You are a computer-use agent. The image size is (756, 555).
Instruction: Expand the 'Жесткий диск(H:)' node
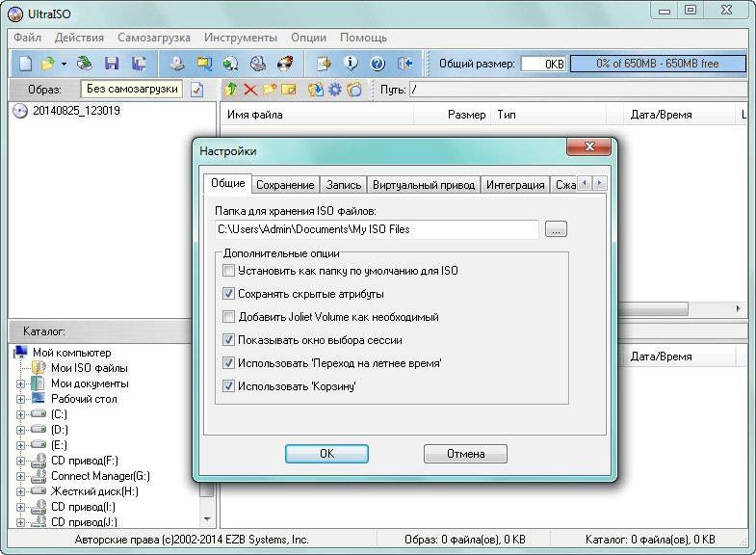click(x=20, y=492)
